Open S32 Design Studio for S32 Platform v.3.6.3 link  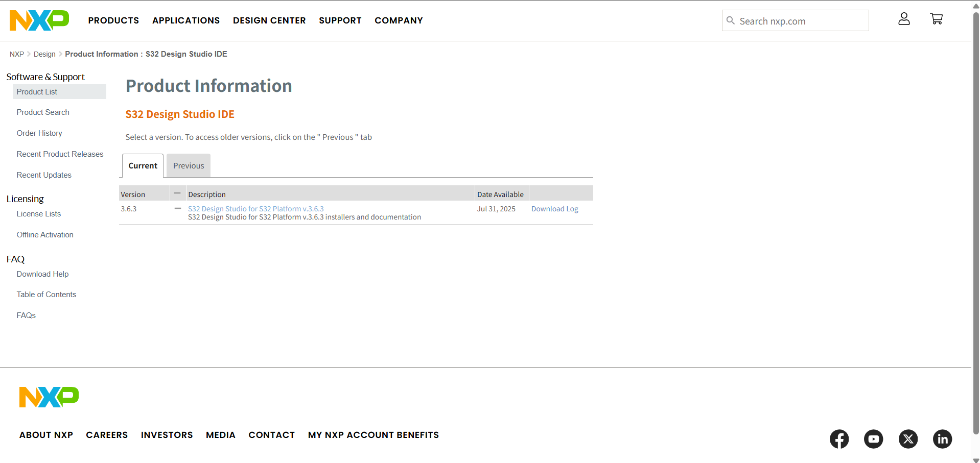[x=256, y=209]
